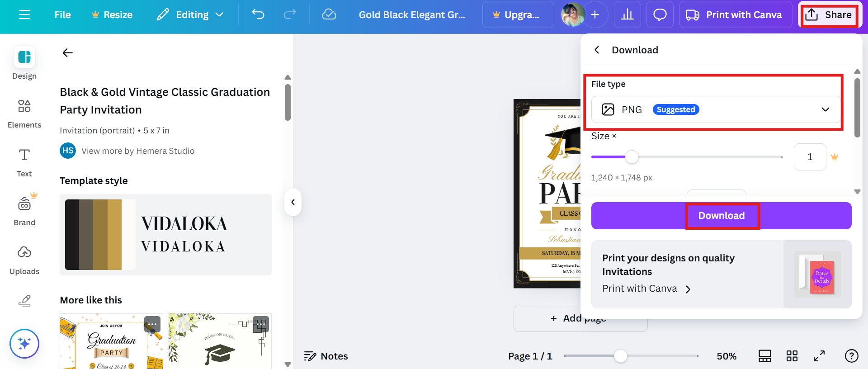Open the help question mark
868x369 pixels.
pos(852,356)
